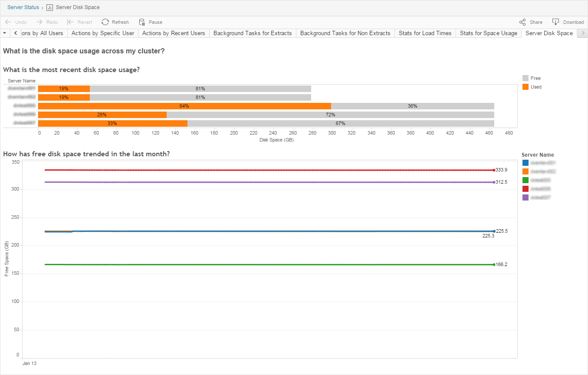588x375 pixels.
Task: Select the Server Disk Space tab
Action: [x=549, y=33]
